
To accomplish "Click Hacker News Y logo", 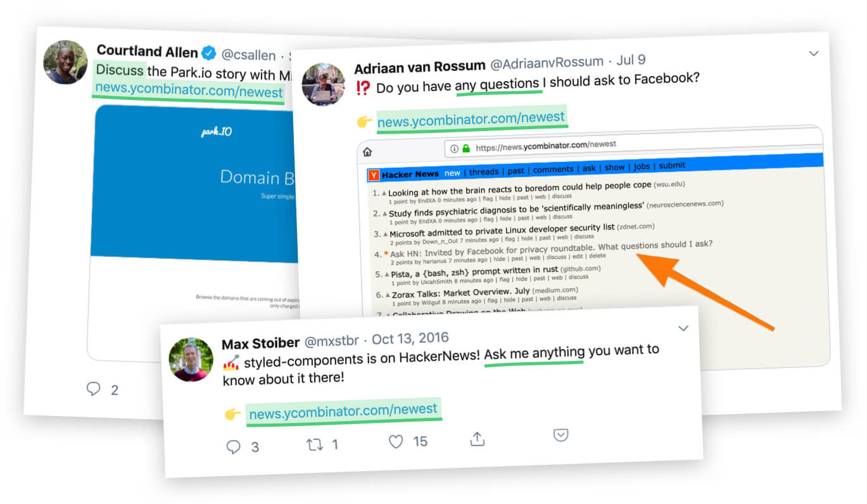I will pos(374,175).
